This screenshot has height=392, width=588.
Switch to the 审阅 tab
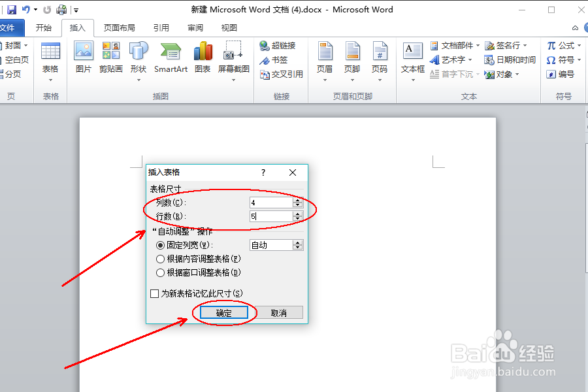tap(195, 27)
